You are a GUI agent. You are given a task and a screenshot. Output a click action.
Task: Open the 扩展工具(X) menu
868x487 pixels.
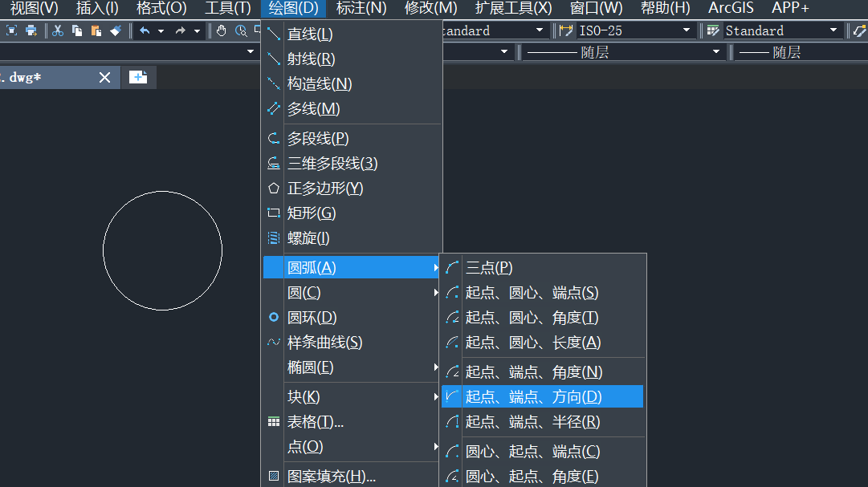(x=513, y=8)
